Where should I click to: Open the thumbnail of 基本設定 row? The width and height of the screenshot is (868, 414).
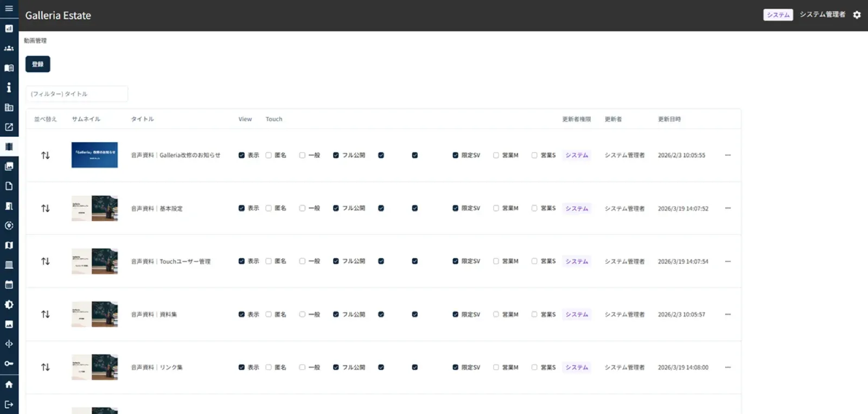coord(94,208)
